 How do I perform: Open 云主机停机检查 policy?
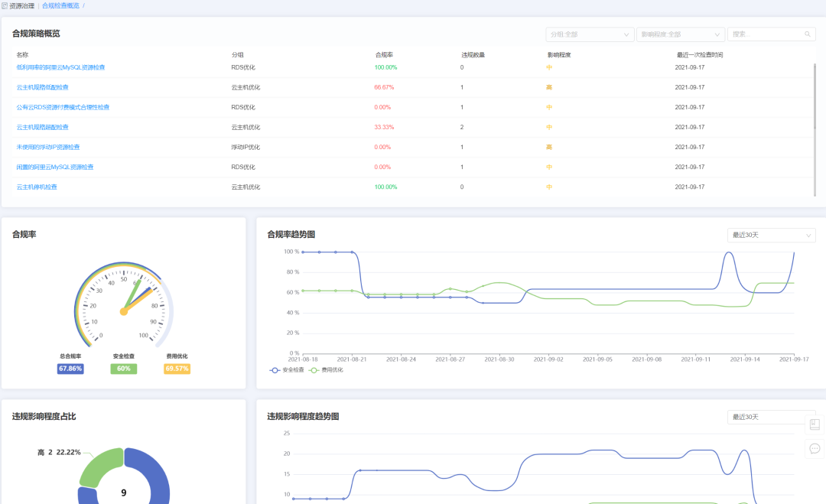(x=37, y=187)
